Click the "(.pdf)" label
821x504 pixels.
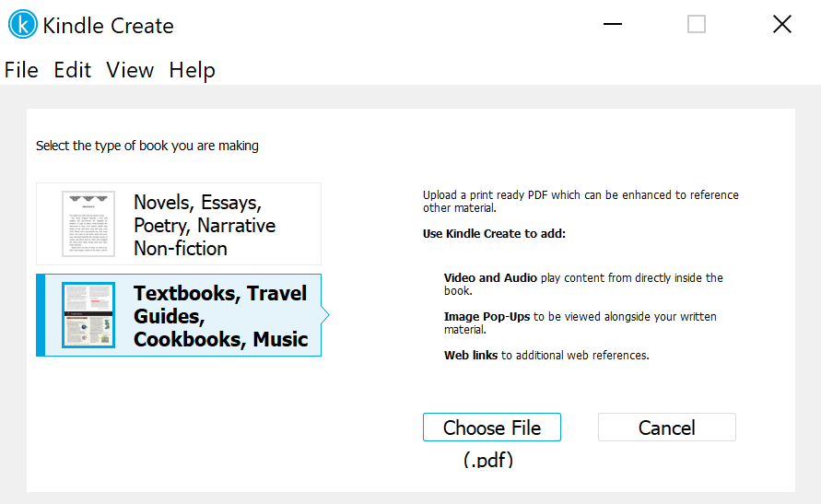click(488, 460)
